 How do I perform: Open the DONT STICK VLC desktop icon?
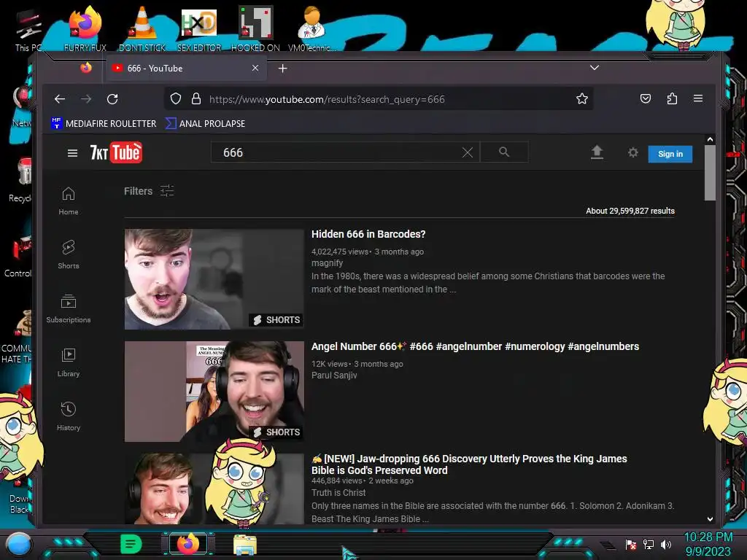pyautogui.click(x=142, y=28)
